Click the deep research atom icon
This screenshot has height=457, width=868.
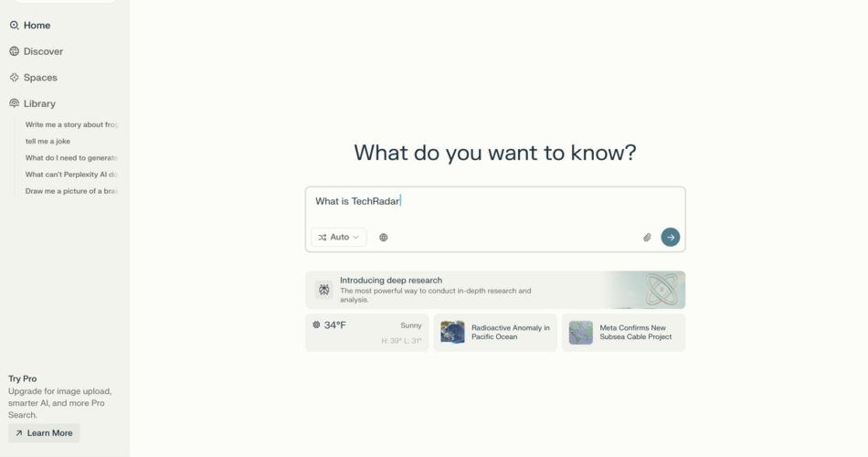tap(324, 290)
